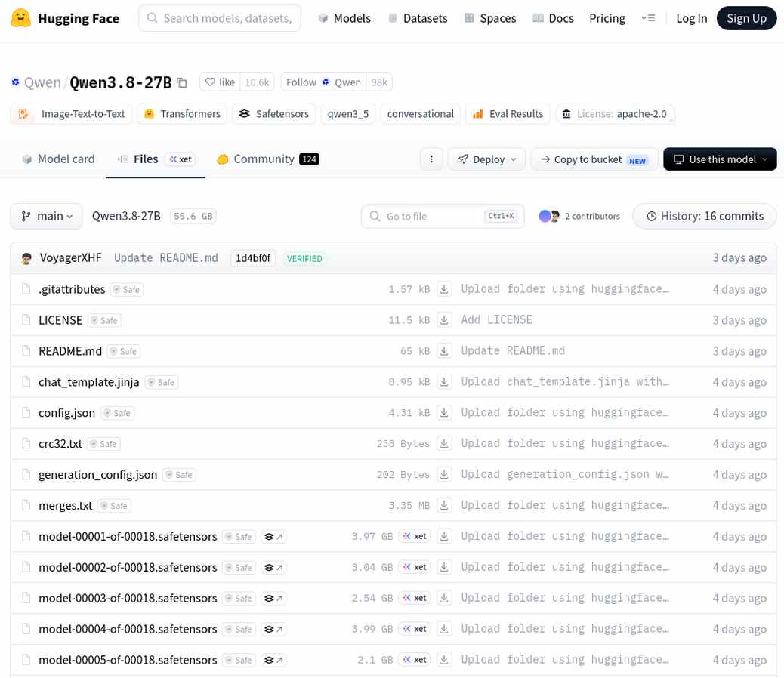Open the chat_template.jinja file
The image size is (784, 678).
[89, 382]
